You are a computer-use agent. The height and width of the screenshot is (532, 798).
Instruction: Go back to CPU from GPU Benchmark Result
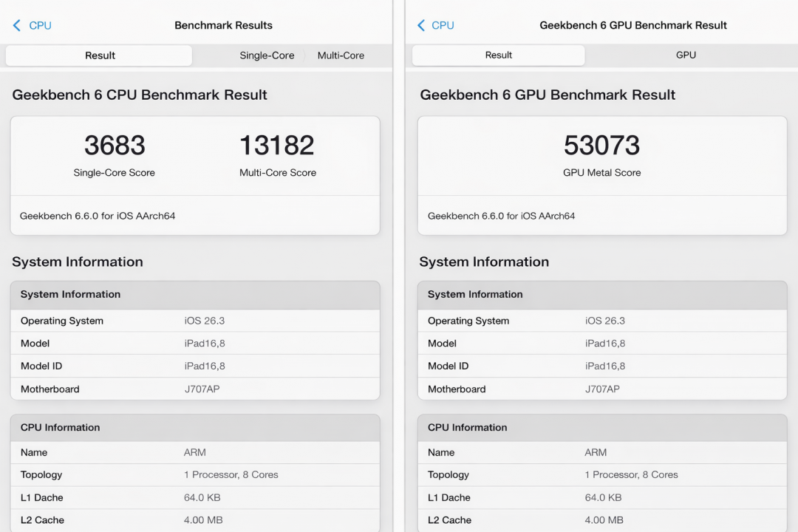click(443, 25)
